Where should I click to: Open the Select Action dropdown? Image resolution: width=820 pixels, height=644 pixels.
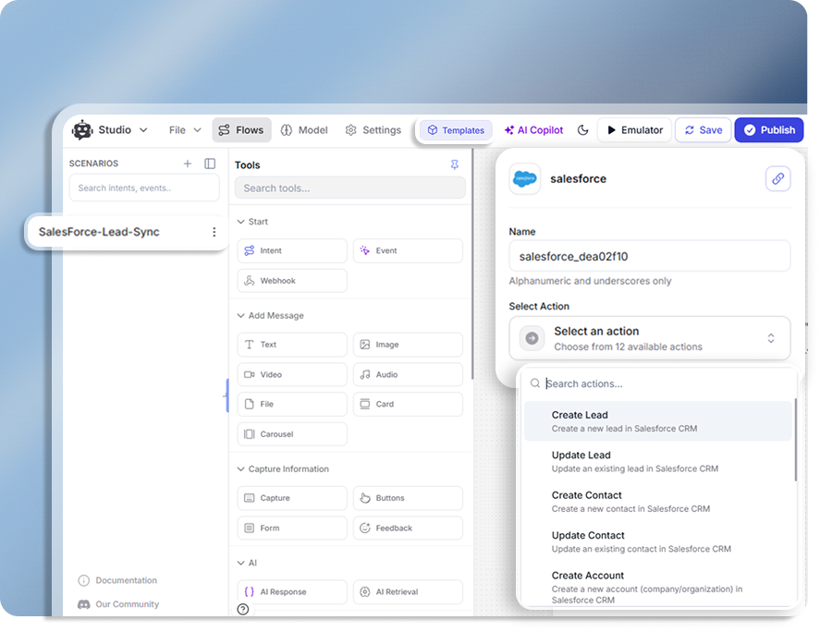[x=650, y=337]
